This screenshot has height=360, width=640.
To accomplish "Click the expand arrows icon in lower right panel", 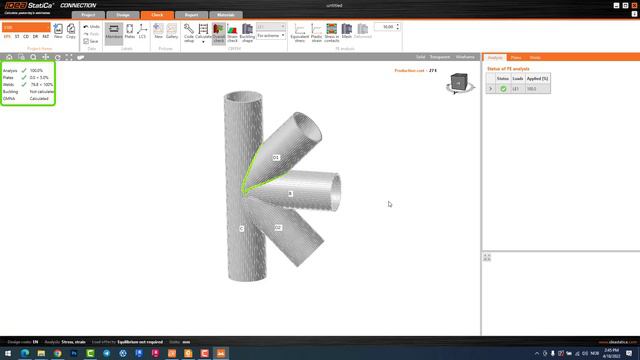I will coord(487,257).
